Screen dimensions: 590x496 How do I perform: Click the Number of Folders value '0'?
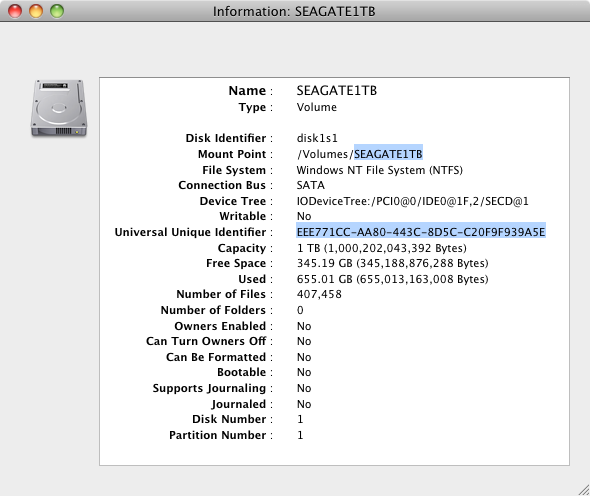point(300,310)
